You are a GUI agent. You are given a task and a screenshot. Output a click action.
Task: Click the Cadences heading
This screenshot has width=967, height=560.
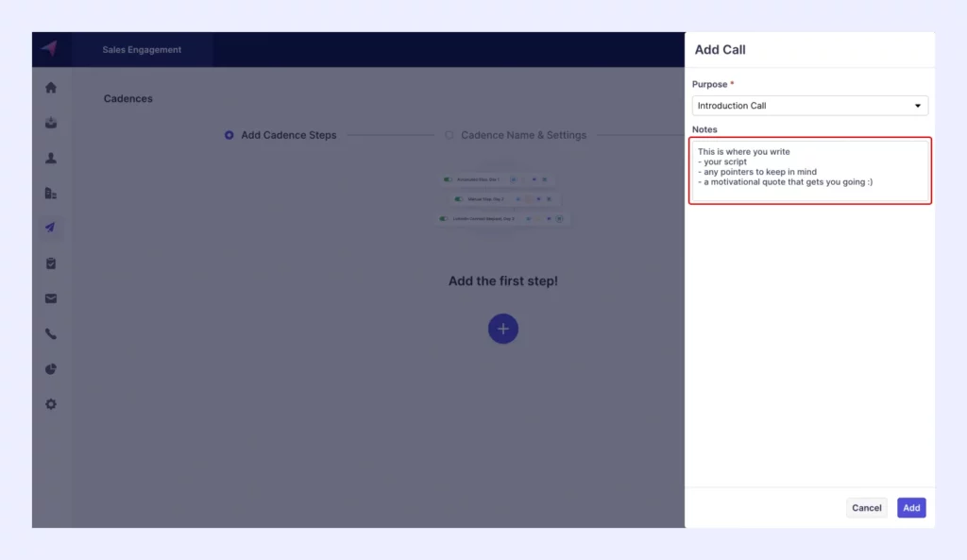coord(127,98)
